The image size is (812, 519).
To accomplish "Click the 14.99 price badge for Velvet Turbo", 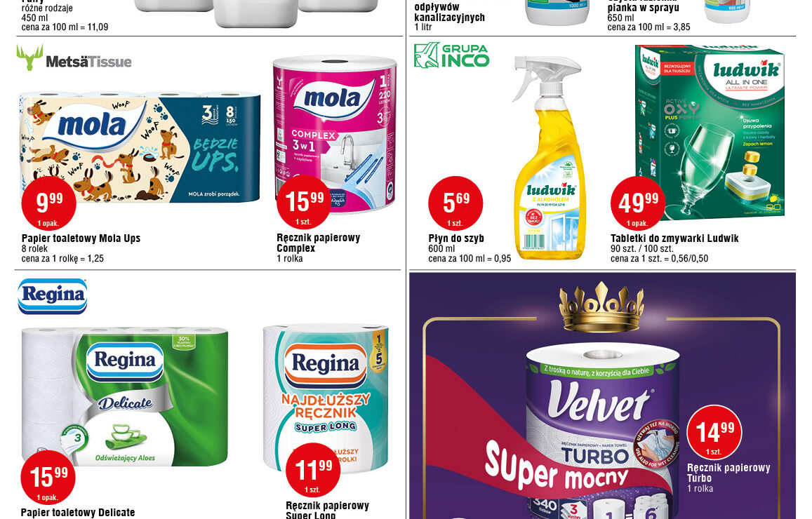I will point(714,432).
